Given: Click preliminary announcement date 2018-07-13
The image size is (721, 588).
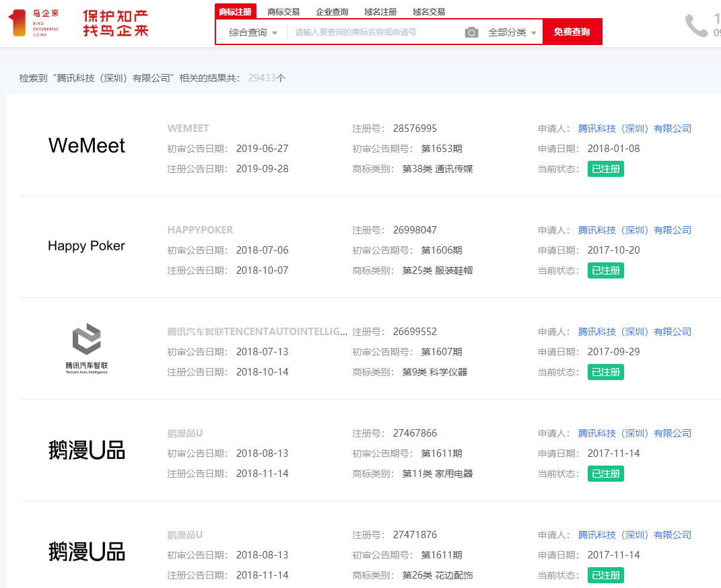Looking at the screenshot, I should [x=262, y=352].
